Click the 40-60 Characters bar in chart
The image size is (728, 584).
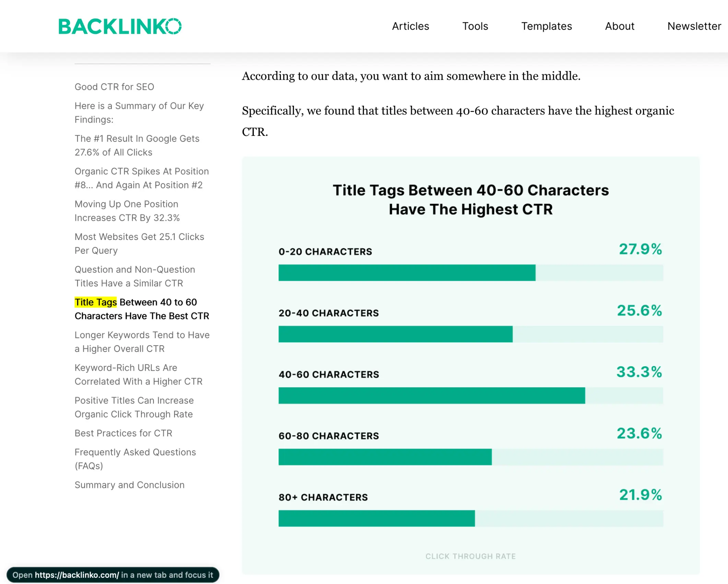pyautogui.click(x=431, y=396)
